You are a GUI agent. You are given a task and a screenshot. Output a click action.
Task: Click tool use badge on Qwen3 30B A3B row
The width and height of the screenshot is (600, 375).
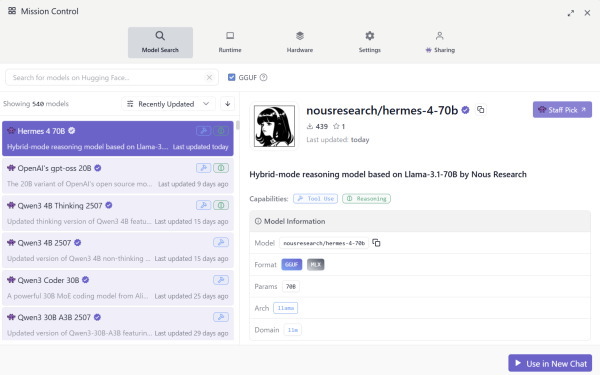coord(221,317)
